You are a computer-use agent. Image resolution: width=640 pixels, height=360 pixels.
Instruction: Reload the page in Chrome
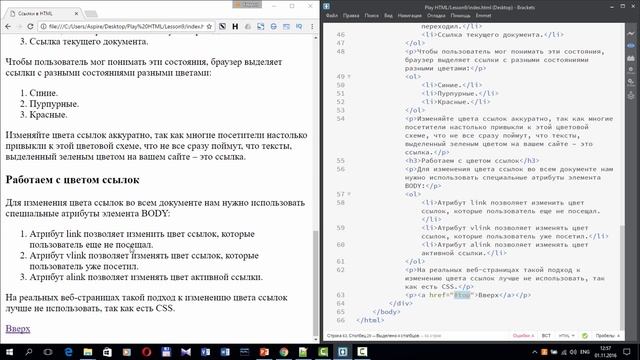30,26
